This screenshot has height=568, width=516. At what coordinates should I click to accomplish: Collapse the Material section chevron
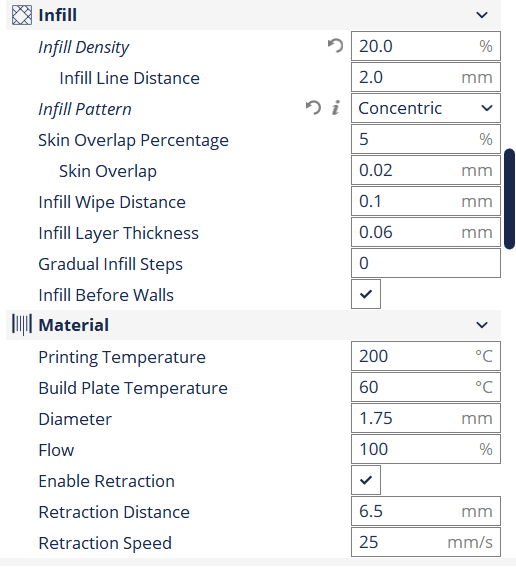[482, 325]
